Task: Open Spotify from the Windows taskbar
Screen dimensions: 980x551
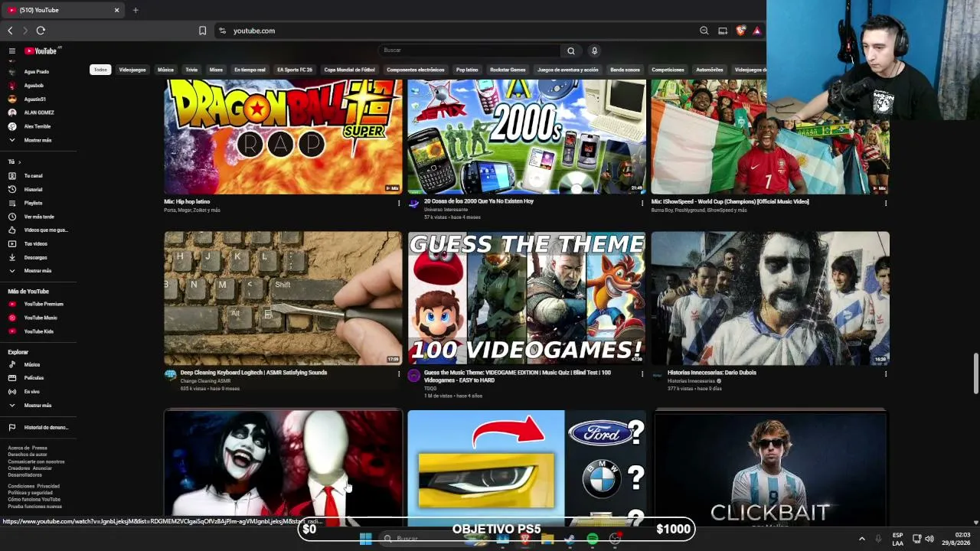Action: click(593, 539)
